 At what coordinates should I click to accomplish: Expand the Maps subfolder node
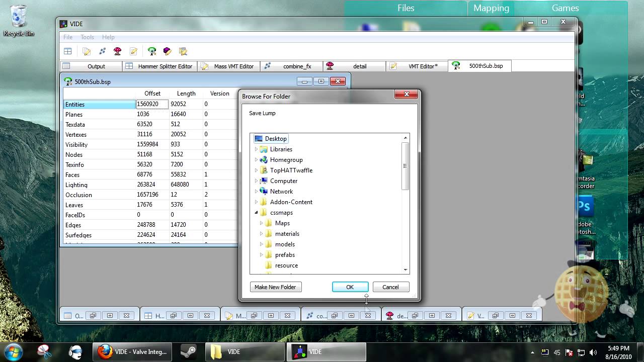(261, 223)
